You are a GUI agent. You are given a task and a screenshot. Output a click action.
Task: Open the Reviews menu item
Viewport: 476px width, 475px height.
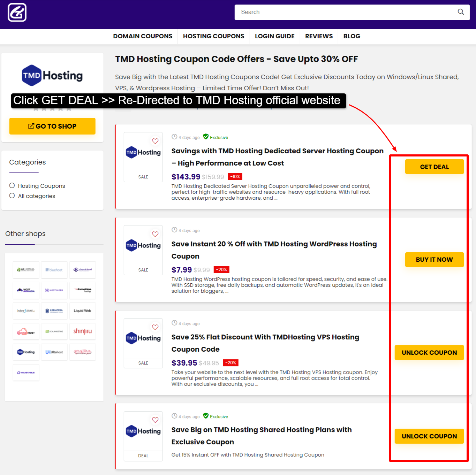point(319,36)
